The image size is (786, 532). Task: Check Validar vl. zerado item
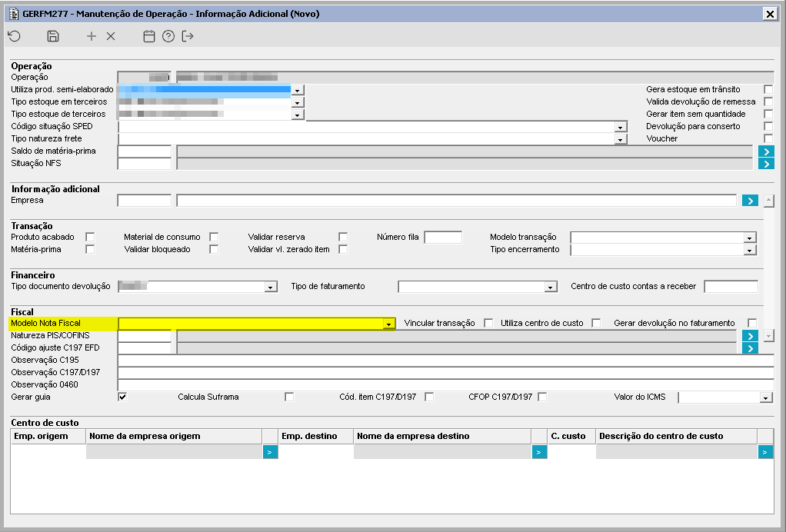[x=343, y=249]
